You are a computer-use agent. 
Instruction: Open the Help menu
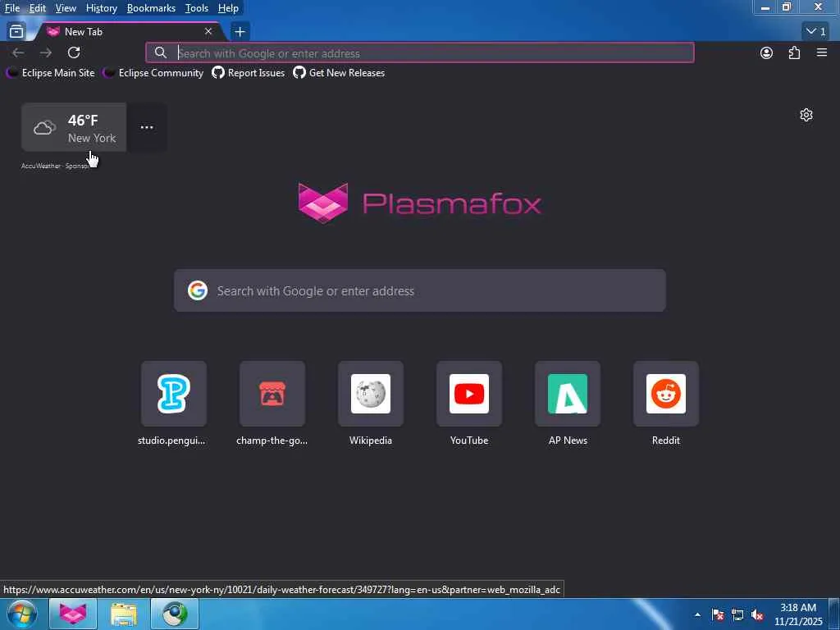point(228,8)
